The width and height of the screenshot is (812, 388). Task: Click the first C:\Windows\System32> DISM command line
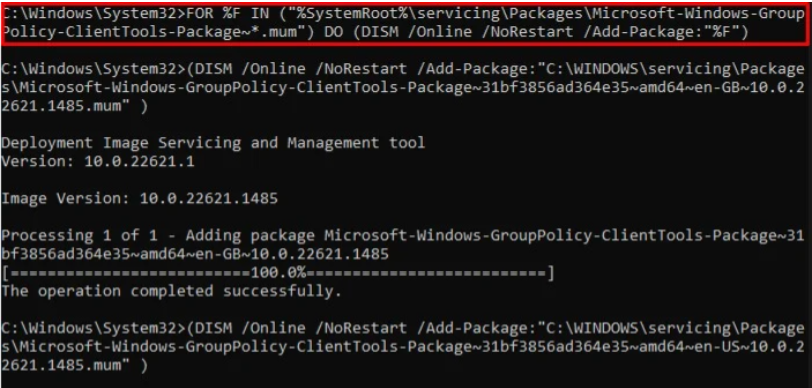403,69
